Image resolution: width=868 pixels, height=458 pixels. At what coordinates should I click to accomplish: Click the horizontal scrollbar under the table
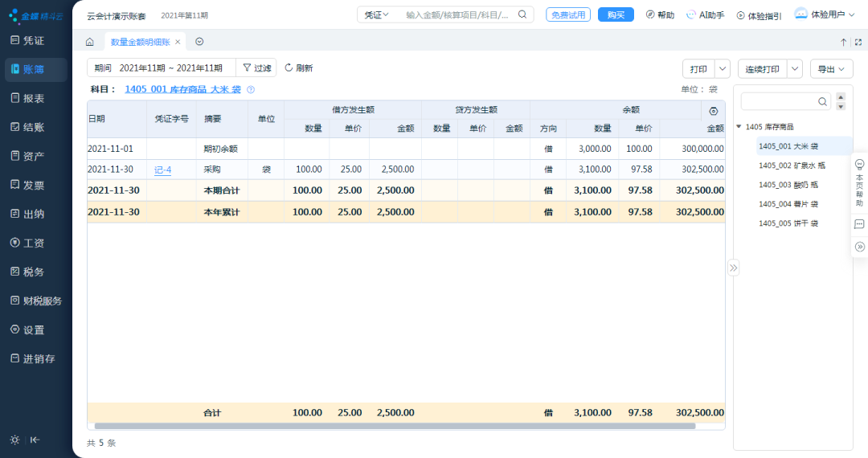tap(395, 426)
